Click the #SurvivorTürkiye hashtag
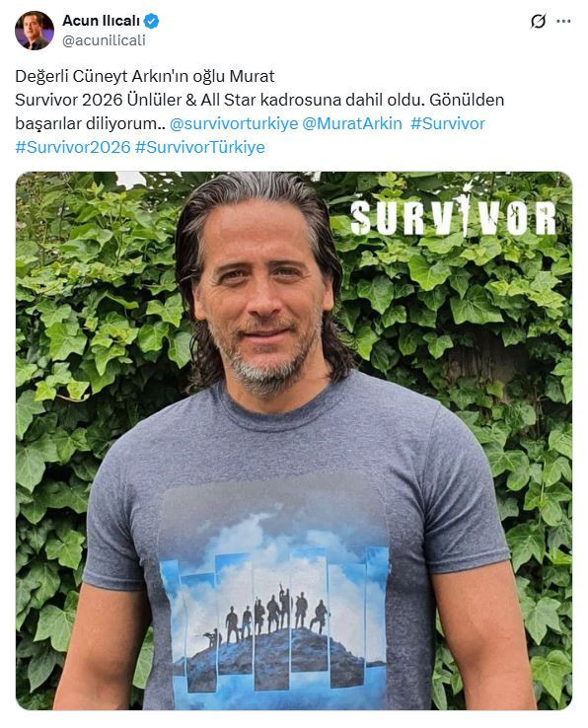Viewport: 588px width, 728px height. (199, 147)
